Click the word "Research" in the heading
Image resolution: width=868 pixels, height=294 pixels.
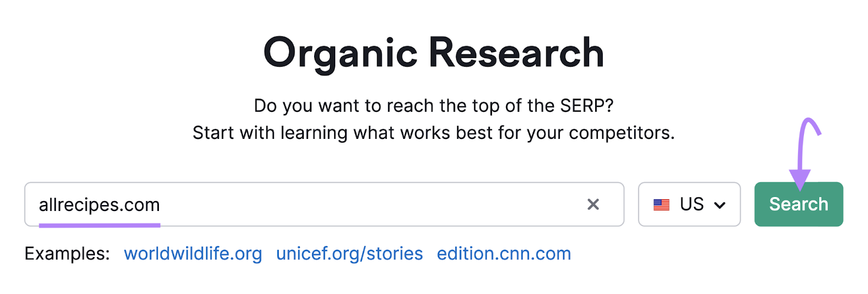[516, 54]
